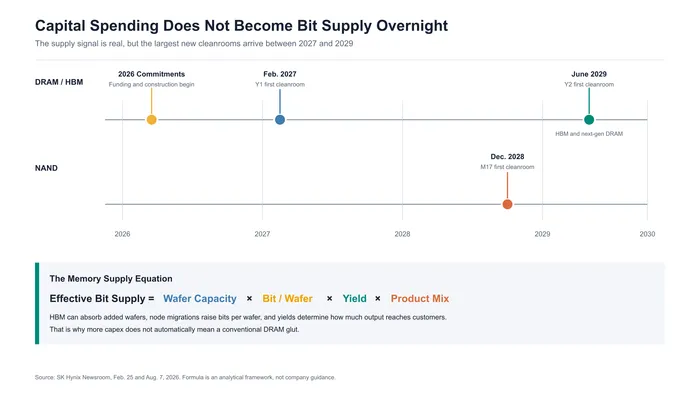Viewport: 700px width, 394px height.
Task: Click the 2029 axis year label
Action: pos(542,234)
